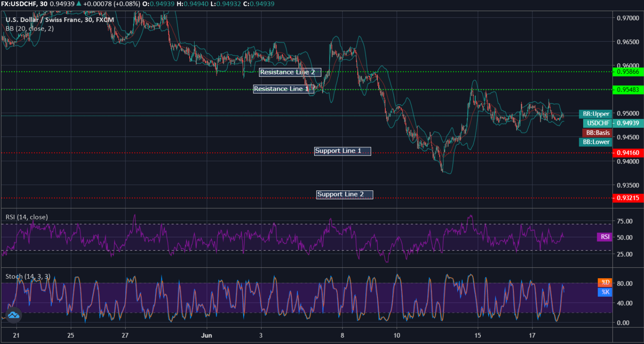This screenshot has height=344, width=644.
Task: Click the 21 date on time axis
Action: point(16,335)
